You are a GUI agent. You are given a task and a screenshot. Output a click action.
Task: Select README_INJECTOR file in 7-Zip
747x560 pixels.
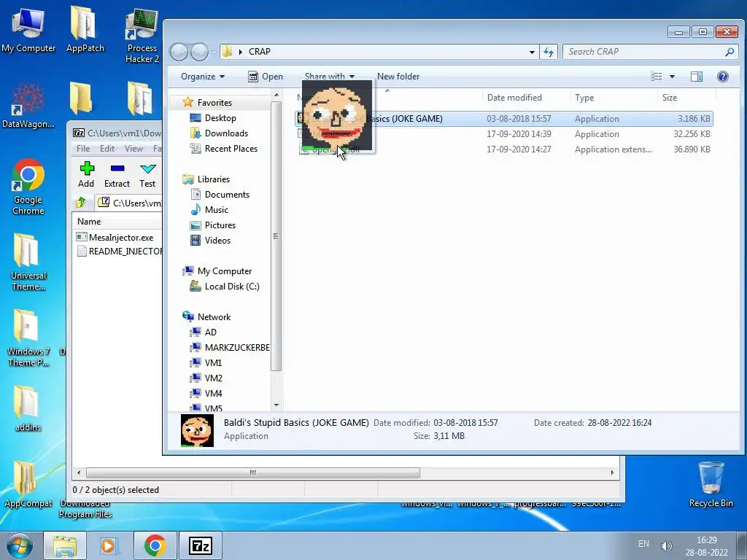[x=125, y=251]
